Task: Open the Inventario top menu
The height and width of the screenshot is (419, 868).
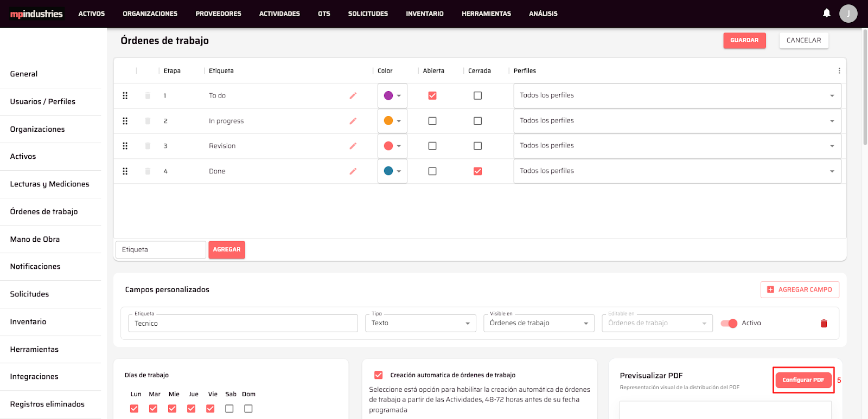Action: click(424, 14)
